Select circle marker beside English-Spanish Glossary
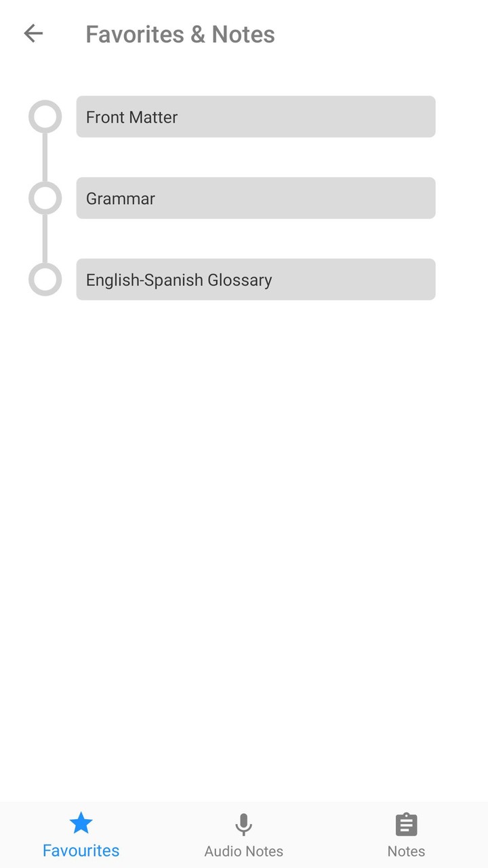Viewport: 488px width, 868px height. point(45,279)
